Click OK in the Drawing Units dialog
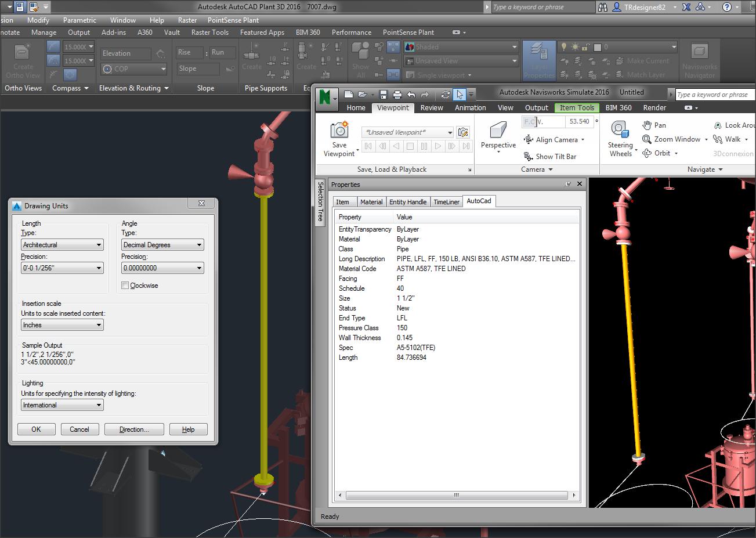756x538 pixels. pyautogui.click(x=36, y=429)
